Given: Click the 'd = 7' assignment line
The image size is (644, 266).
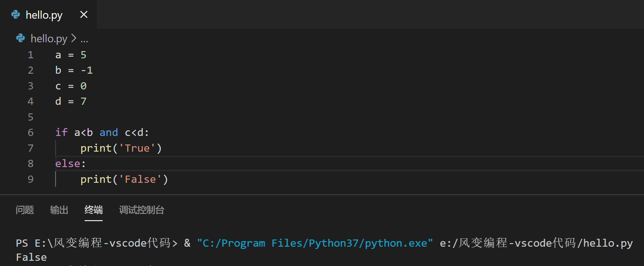Looking at the screenshot, I should tap(71, 101).
